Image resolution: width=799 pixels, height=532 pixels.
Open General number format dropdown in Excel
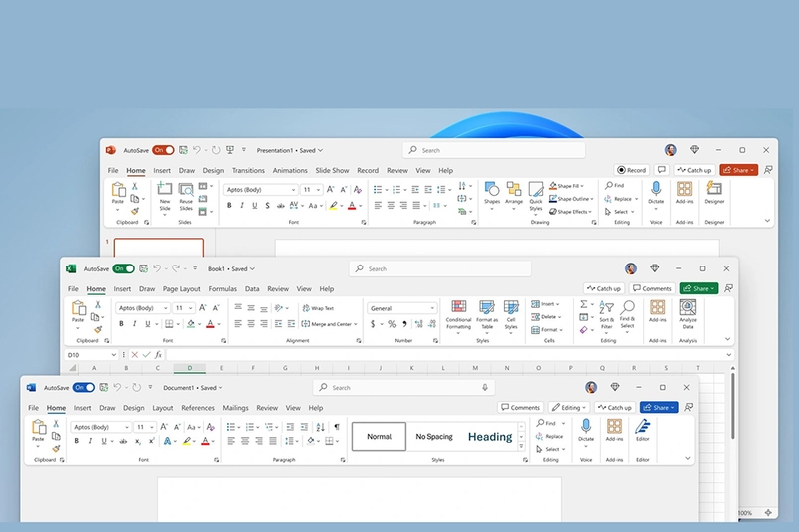(x=432, y=308)
